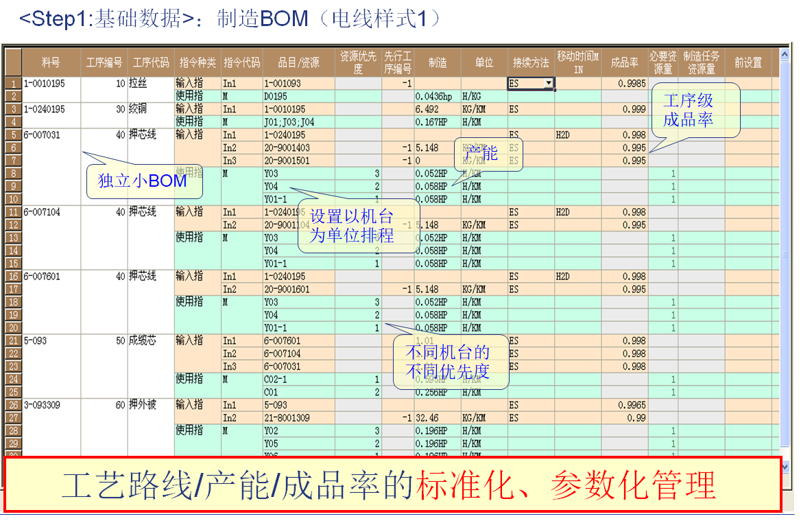Click the 接续方法 column header
This screenshot has height=521, width=812.
click(x=531, y=62)
